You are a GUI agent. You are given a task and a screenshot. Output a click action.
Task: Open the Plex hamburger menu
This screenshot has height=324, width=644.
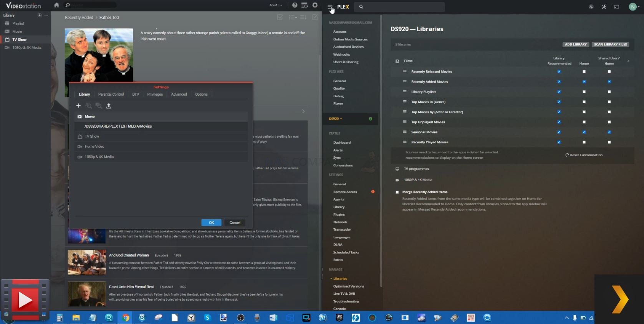pos(330,7)
